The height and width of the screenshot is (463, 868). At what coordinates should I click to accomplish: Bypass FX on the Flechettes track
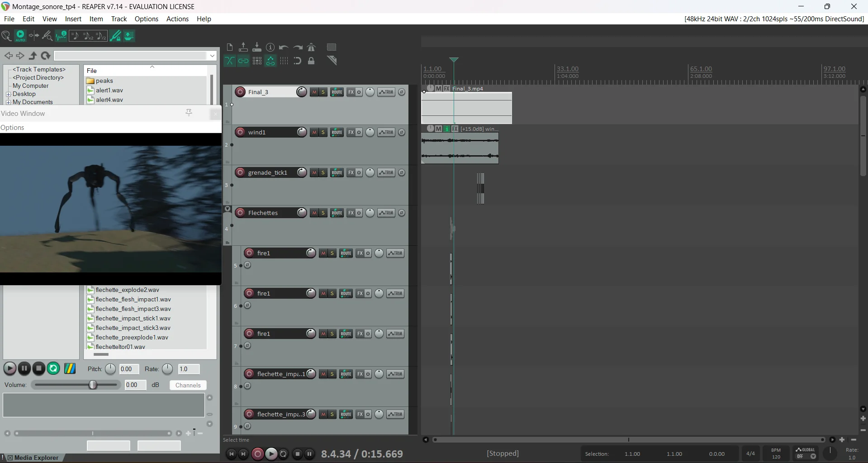(x=359, y=213)
